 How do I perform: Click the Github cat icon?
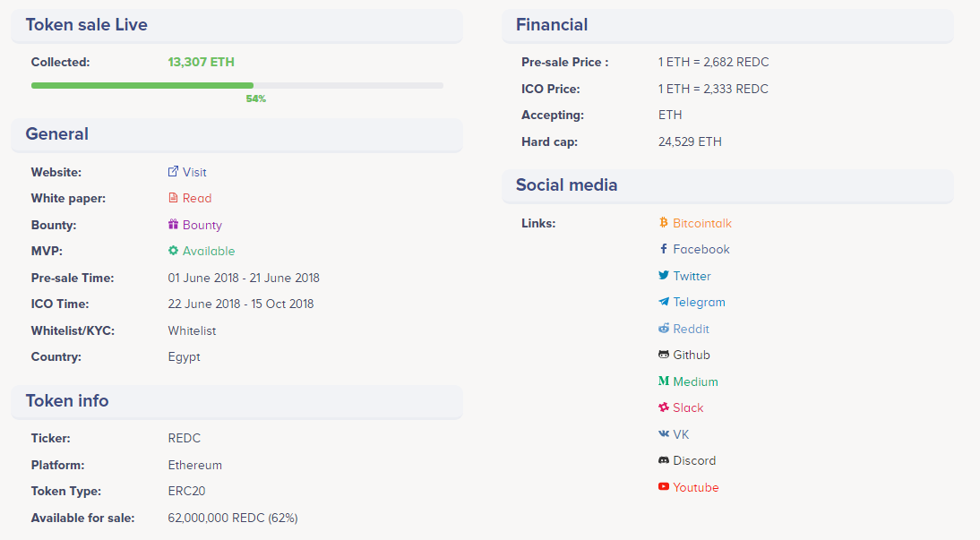[x=664, y=354]
